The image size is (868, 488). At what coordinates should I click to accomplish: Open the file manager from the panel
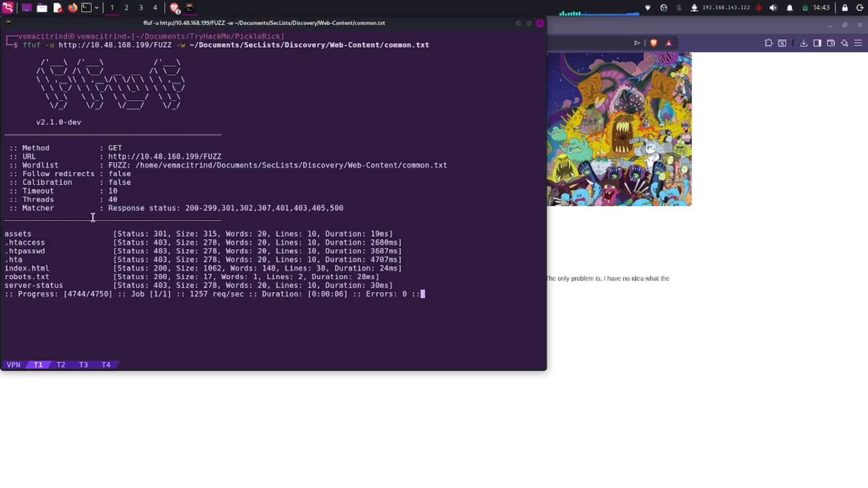coord(42,8)
